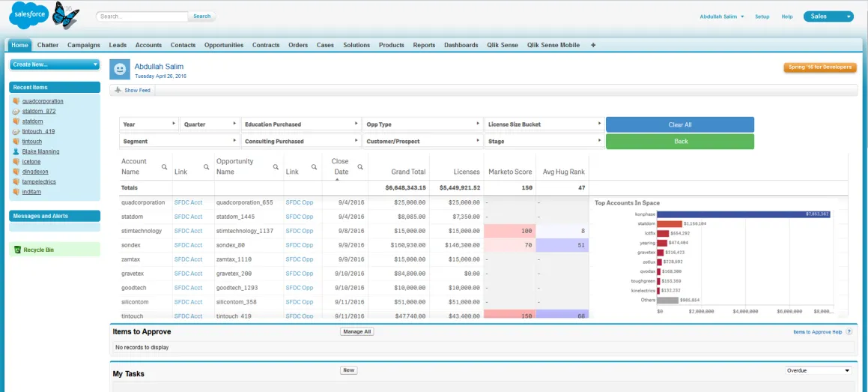The width and height of the screenshot is (868, 392).
Task: Switch to the Accounts tab
Action: tap(148, 45)
